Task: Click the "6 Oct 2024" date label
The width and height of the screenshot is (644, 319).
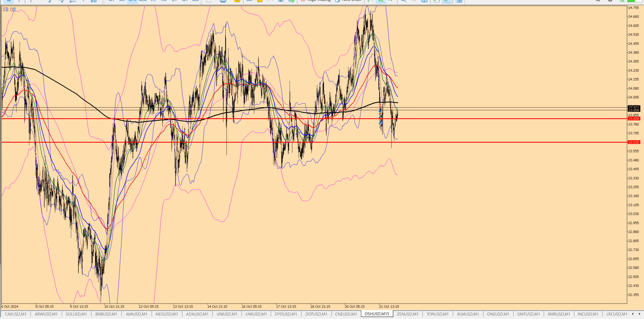Action: pos(10,307)
